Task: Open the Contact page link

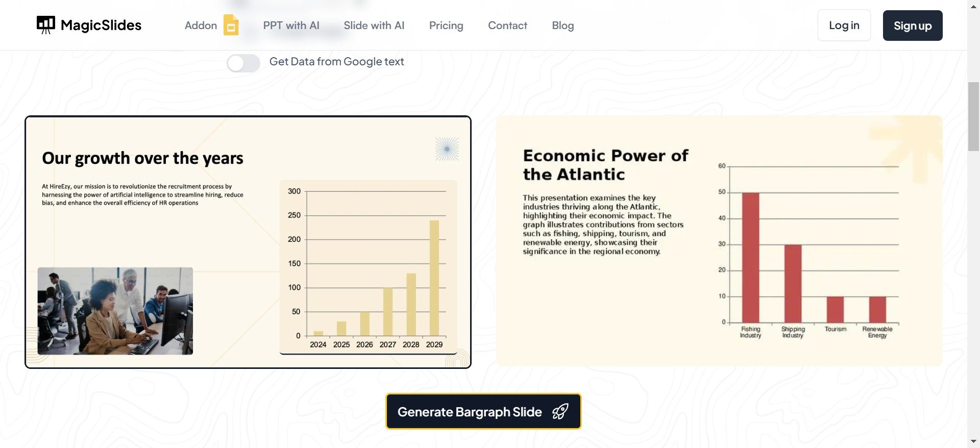Action: tap(507, 26)
